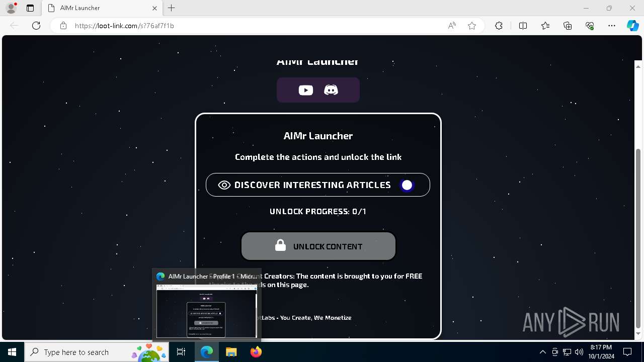This screenshot has height=362, width=644.
Task: Launch Firefox from taskbar
Action: coord(256,352)
